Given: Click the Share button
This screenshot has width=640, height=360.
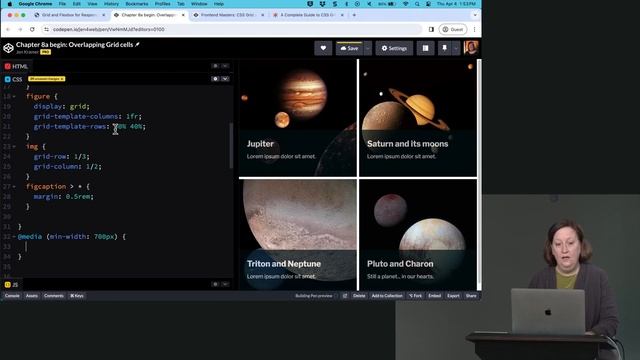Looking at the screenshot, I should (x=471, y=296).
